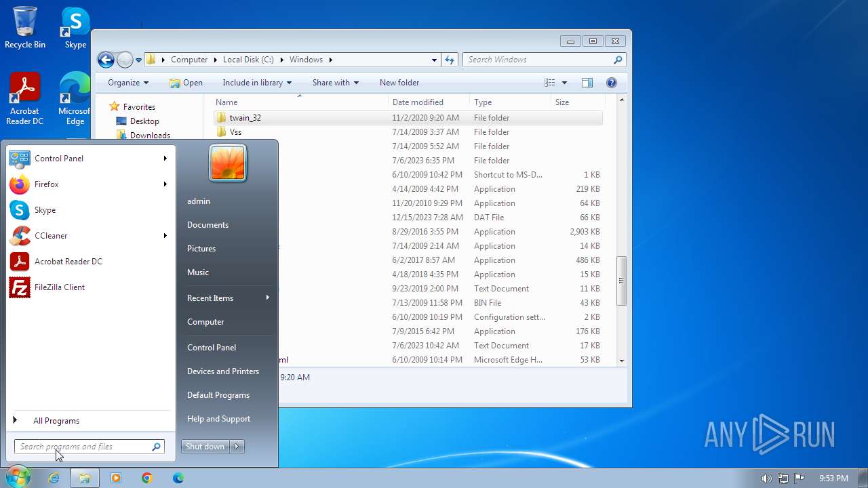Open the Organize dropdown menu
Screen dimensions: 868x488
tap(128, 83)
